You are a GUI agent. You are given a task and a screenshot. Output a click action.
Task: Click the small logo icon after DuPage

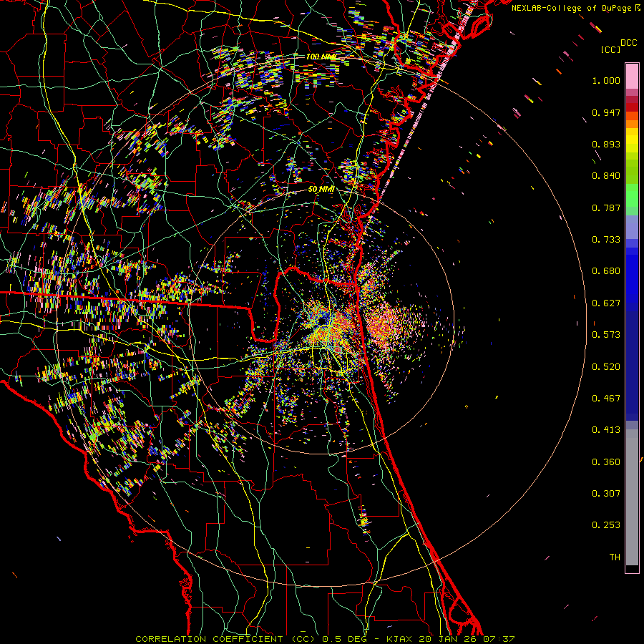click(638, 8)
